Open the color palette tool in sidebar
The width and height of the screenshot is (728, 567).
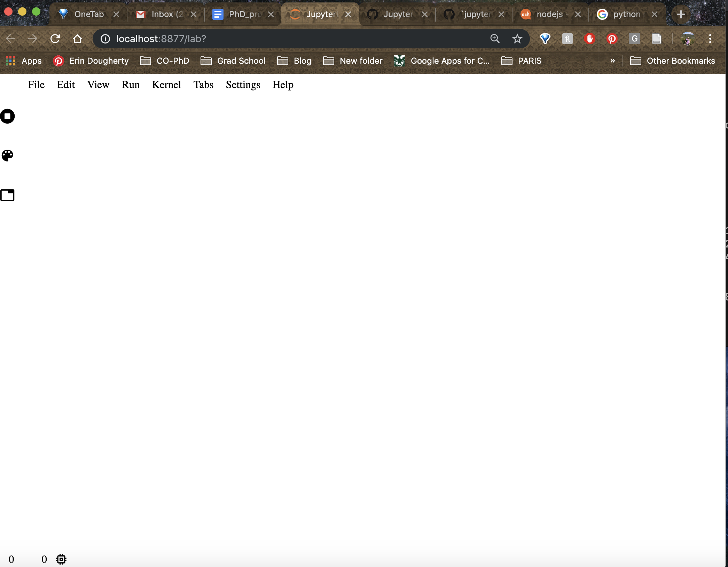pyautogui.click(x=7, y=156)
